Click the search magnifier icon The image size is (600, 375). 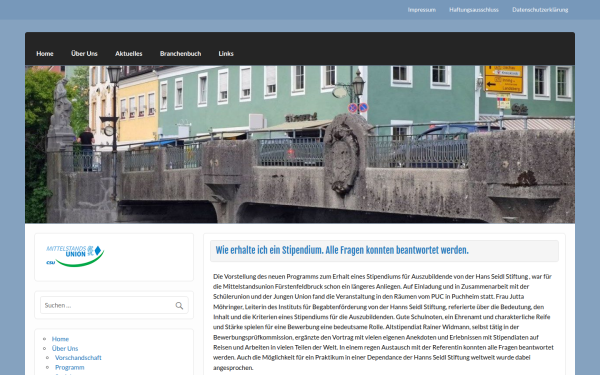coord(179,305)
